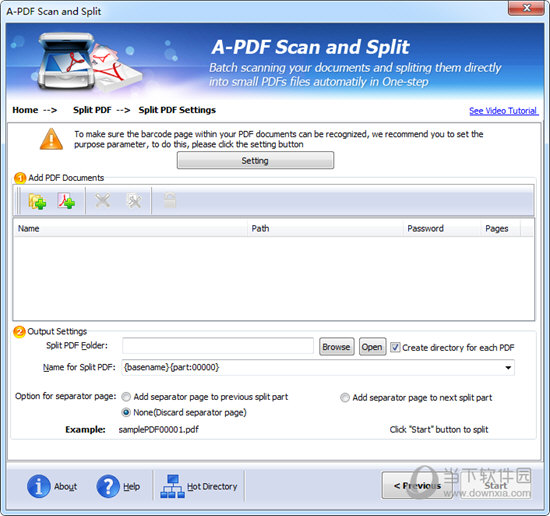
Task: Click the Add PDF file icon
Action: 66,201
